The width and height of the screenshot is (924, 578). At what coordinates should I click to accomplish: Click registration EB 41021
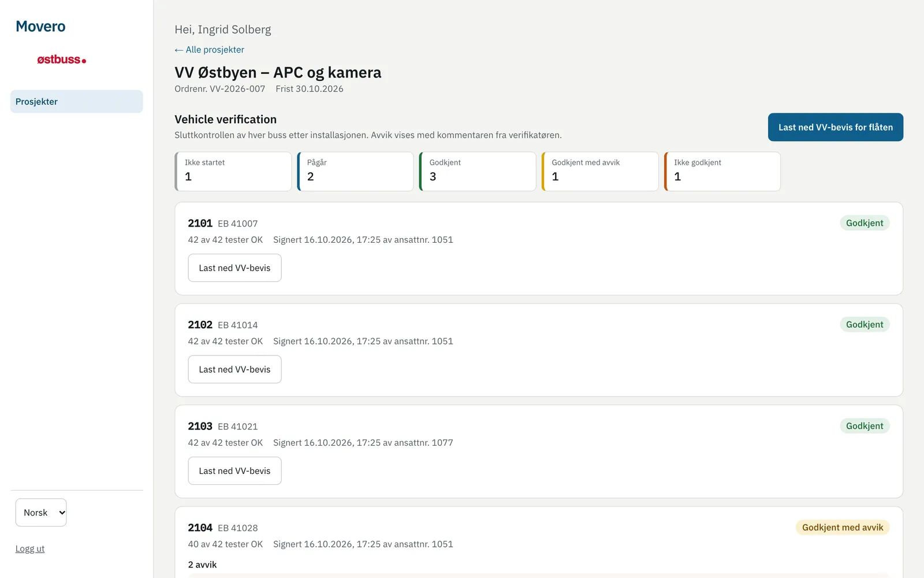(238, 427)
